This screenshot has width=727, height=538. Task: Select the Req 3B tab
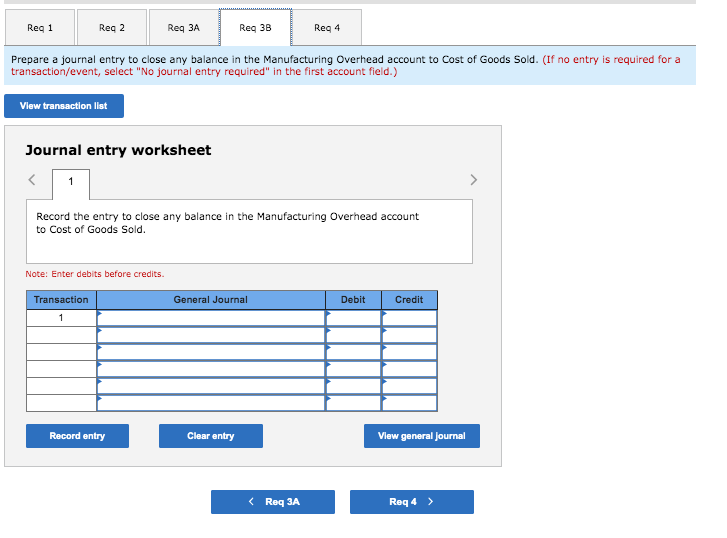(x=255, y=27)
